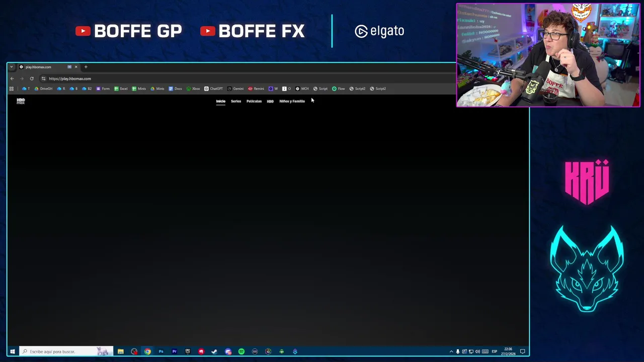
Task: Click the taskbar search box
Action: click(66, 351)
